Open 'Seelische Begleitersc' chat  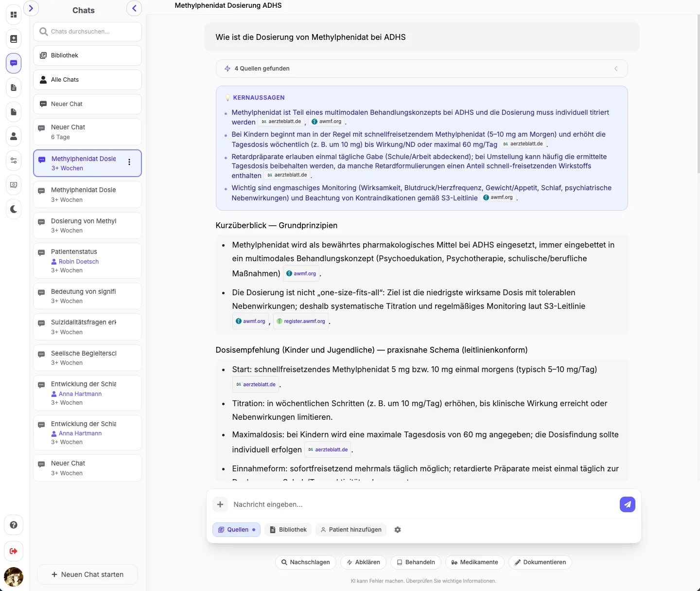click(x=87, y=358)
